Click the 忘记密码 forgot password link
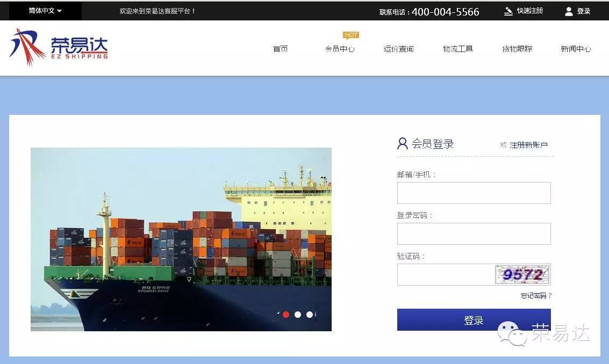This screenshot has height=364, width=609. point(536,296)
